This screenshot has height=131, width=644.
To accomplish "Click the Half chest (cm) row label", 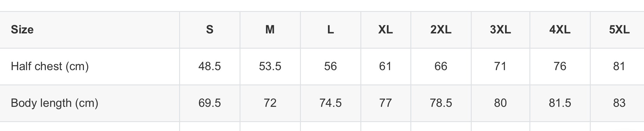I will 50,66.
